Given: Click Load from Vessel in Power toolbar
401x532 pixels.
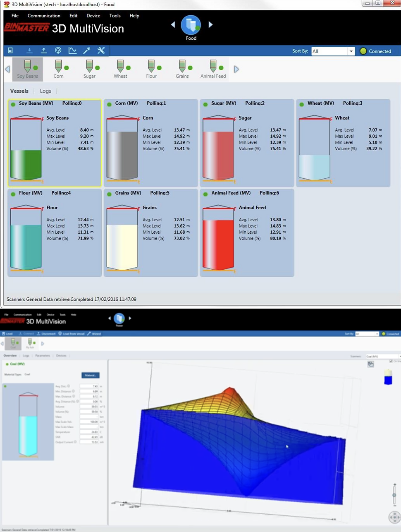Looking at the screenshot, I should pyautogui.click(x=72, y=334).
